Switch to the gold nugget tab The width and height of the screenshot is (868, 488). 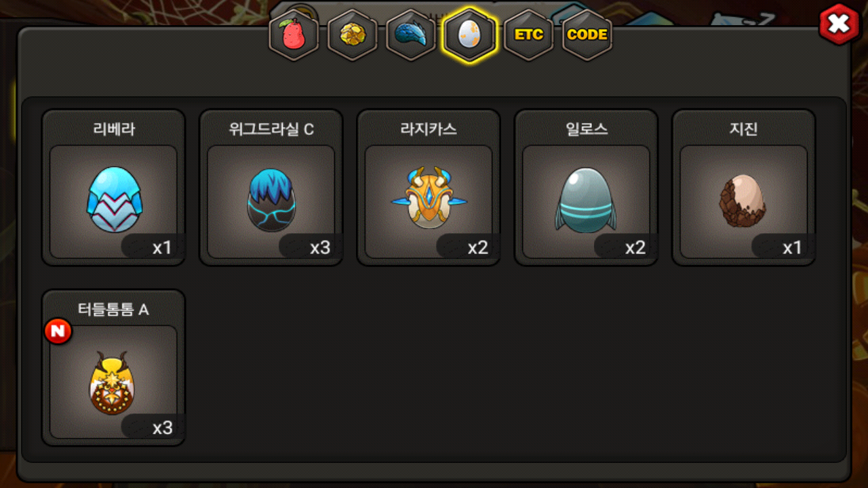tap(352, 35)
